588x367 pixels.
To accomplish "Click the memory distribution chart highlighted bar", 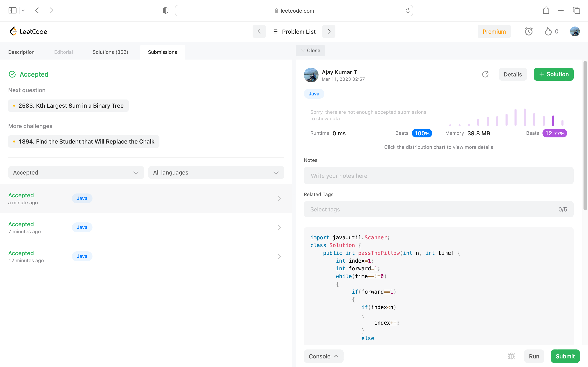I will [x=553, y=120].
